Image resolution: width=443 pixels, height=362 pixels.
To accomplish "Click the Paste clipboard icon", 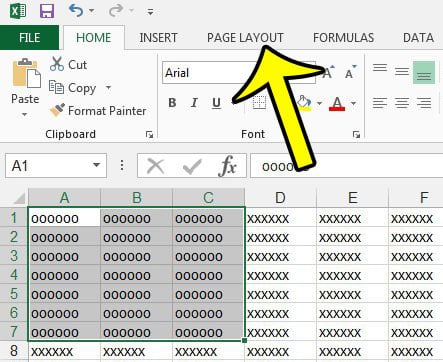I will click(x=26, y=73).
